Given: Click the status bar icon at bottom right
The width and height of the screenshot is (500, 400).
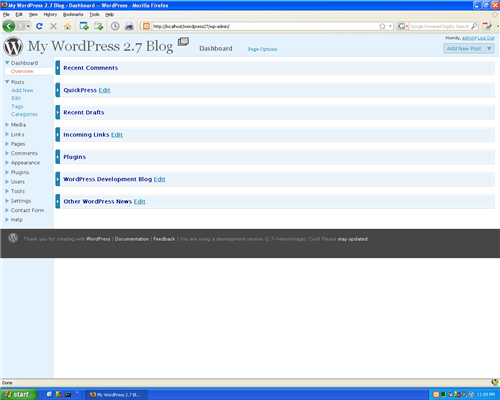Looking at the screenshot, I should pyautogui.click(x=495, y=382).
